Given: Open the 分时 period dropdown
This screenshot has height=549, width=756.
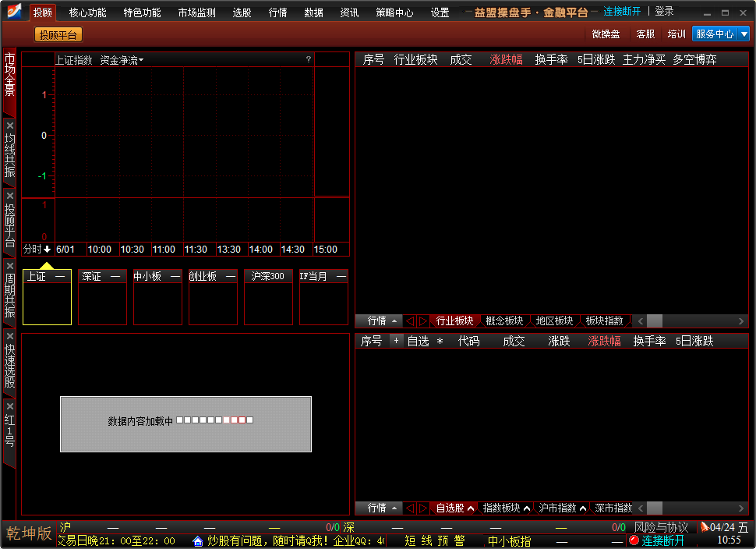Looking at the screenshot, I should pyautogui.click(x=37, y=250).
